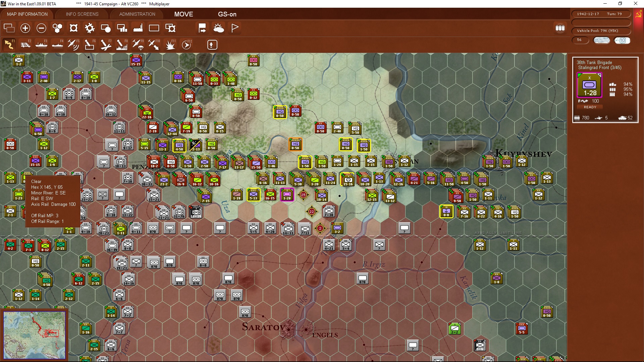Toggle the weather overlay icon
Image resolution: width=644 pixels, height=362 pixels.
pos(219,28)
